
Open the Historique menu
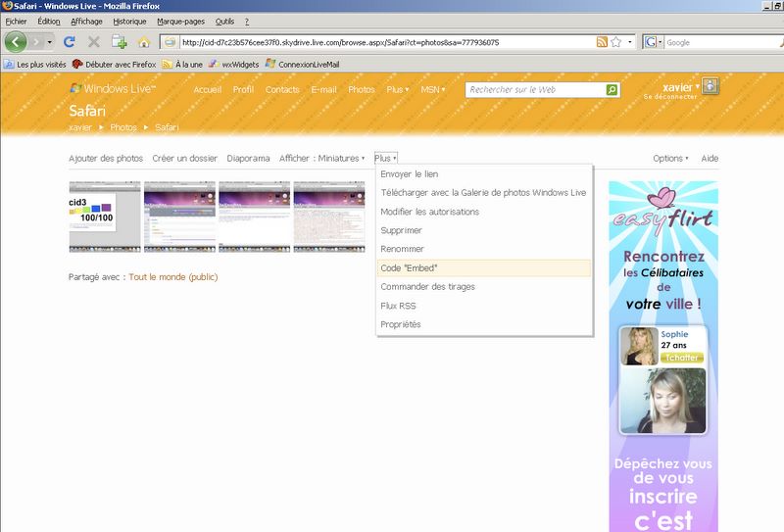click(x=129, y=21)
